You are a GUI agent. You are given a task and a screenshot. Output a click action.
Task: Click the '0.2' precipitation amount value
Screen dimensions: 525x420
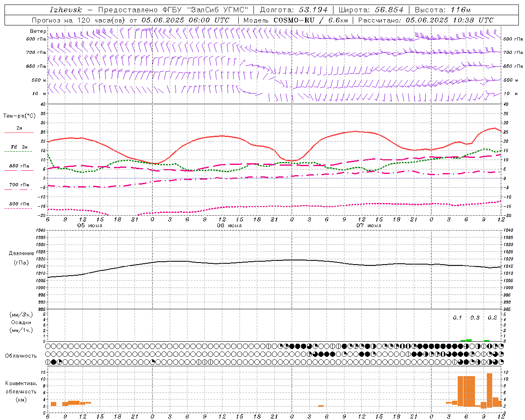(x=492, y=318)
